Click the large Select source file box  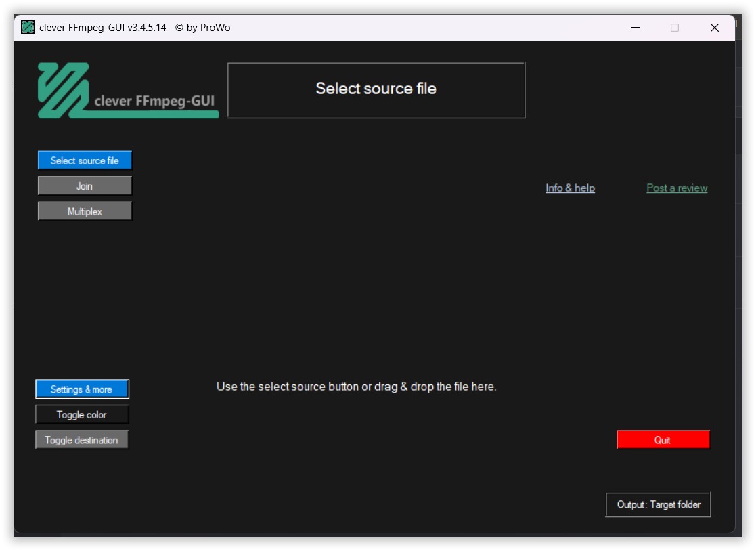[x=376, y=90]
